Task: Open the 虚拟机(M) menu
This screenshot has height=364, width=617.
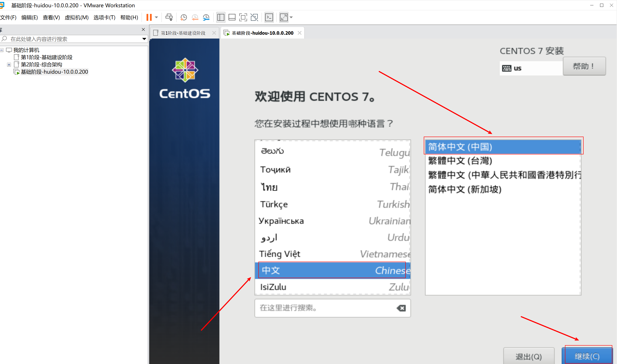Action: [x=76, y=17]
